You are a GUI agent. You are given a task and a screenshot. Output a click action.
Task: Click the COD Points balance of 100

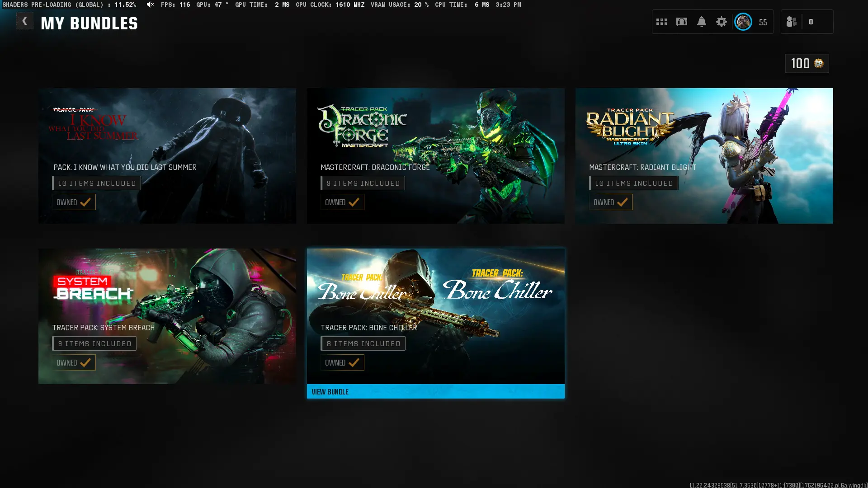coord(800,63)
